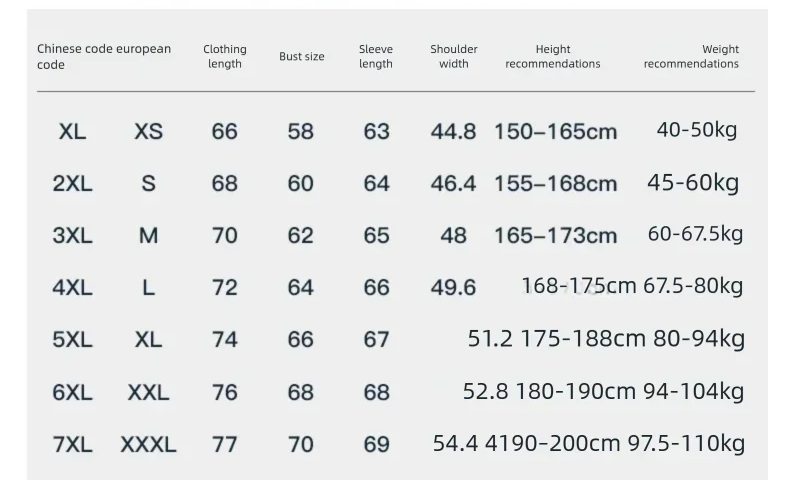Viewport: 790px width, 480px height.
Task: Click the "Clothing length" column header
Action: click(x=225, y=57)
